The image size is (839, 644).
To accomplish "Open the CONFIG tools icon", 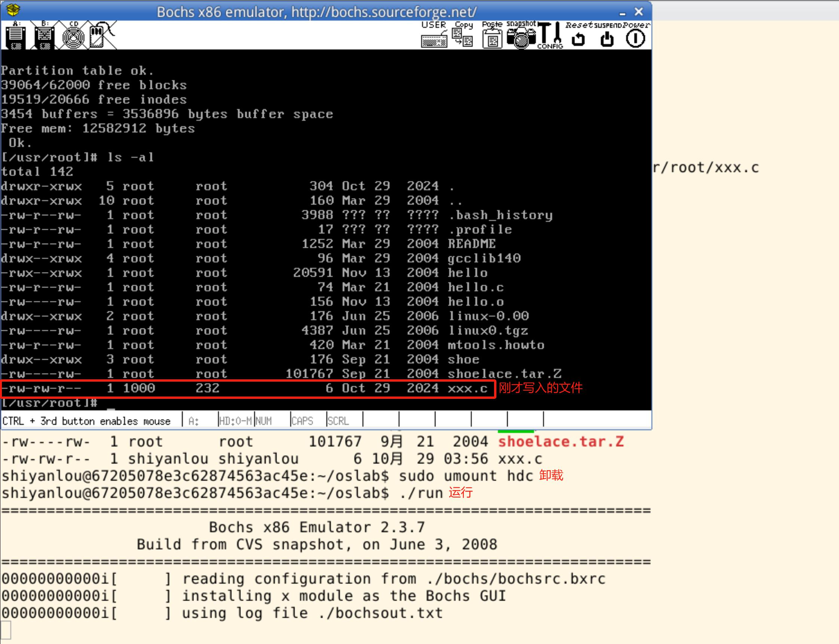I will point(550,35).
